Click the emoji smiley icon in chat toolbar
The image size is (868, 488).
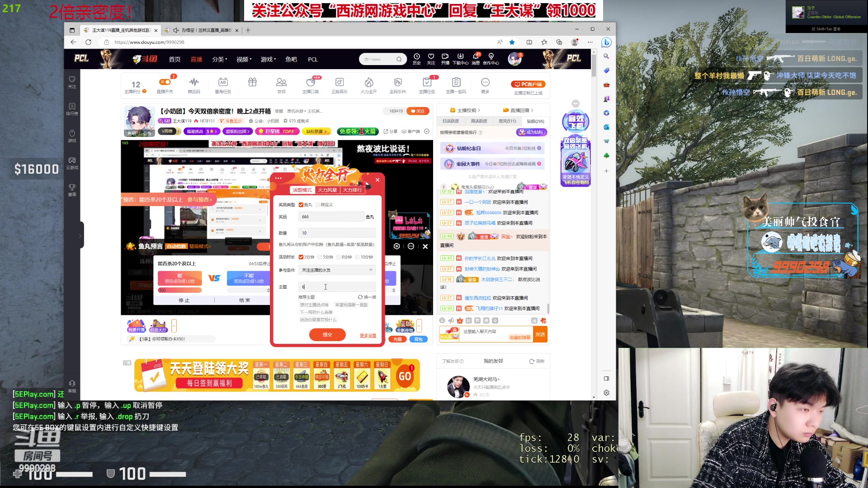pos(442,320)
